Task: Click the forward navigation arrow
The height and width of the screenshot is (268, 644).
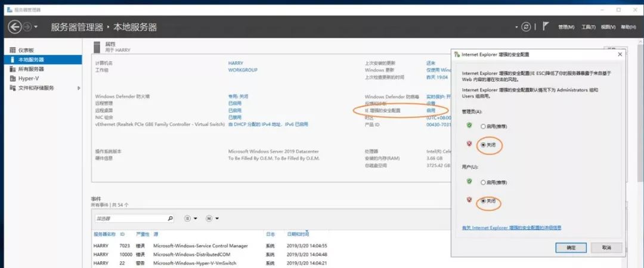Action: pyautogui.click(x=27, y=27)
